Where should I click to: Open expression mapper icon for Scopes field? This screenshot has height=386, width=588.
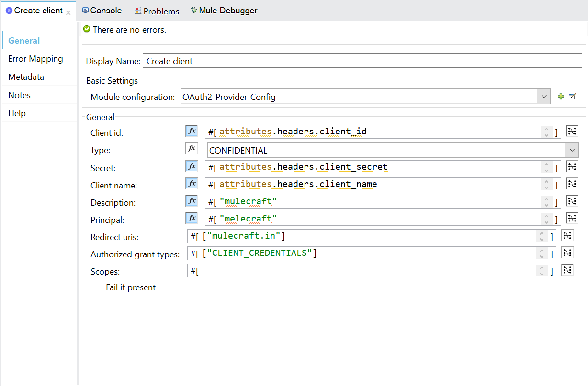tap(567, 270)
